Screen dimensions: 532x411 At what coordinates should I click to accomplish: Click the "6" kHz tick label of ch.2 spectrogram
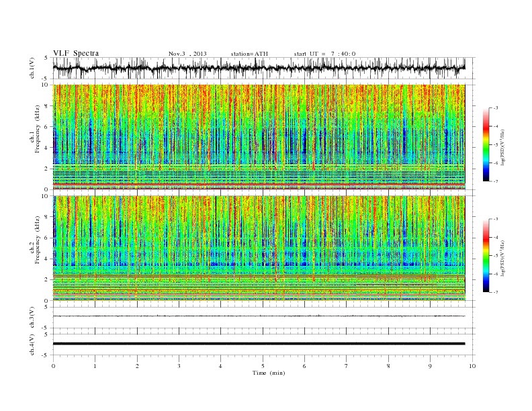coord(46,238)
